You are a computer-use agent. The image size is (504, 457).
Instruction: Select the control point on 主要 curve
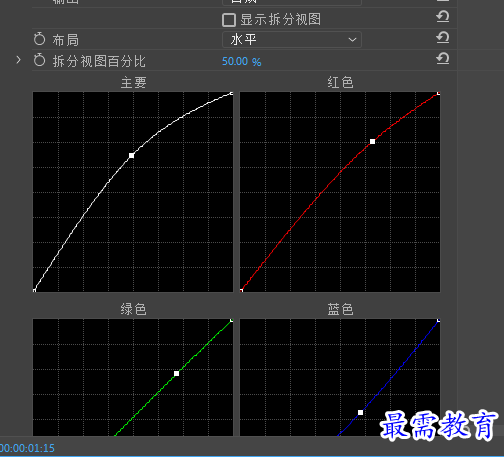[x=131, y=156]
